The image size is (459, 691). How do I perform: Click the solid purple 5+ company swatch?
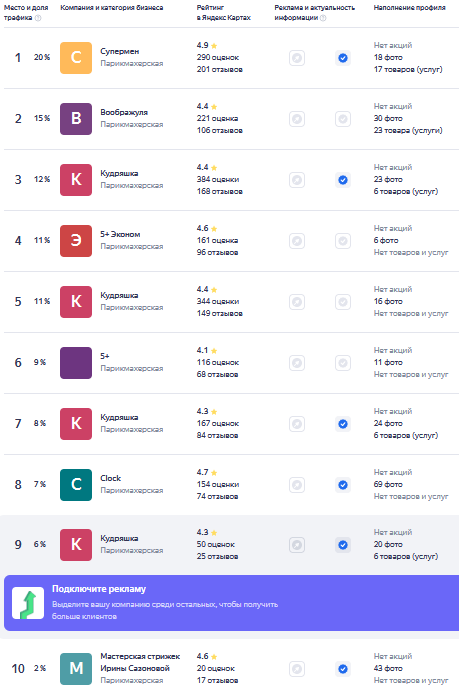click(x=76, y=363)
